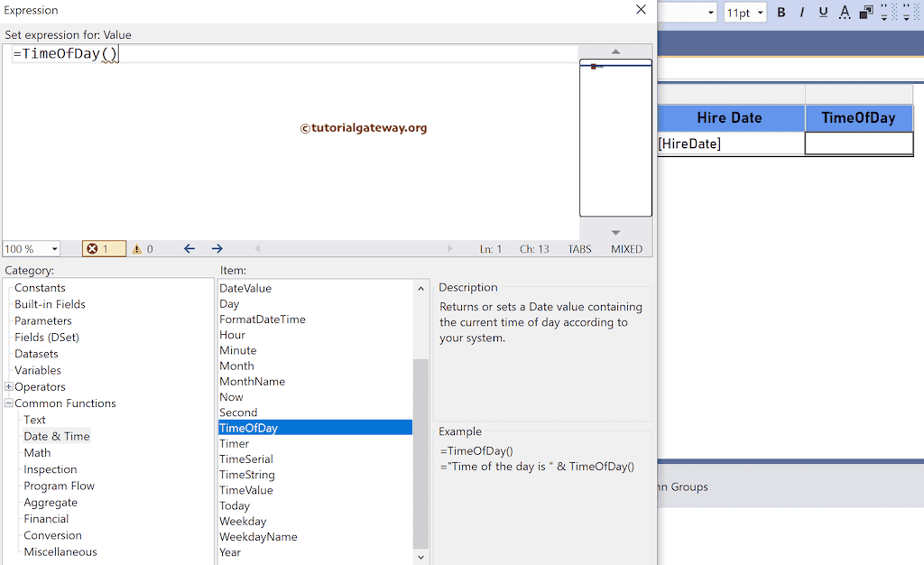Screen dimensions: 924x565
Task: Select the Date & Time subcategory
Action: pos(57,436)
